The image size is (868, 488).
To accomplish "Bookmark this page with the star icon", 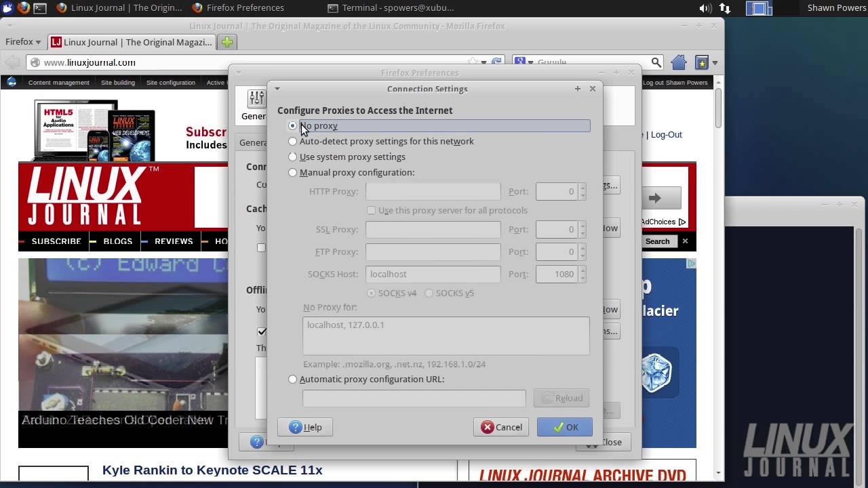I will pos(473,62).
